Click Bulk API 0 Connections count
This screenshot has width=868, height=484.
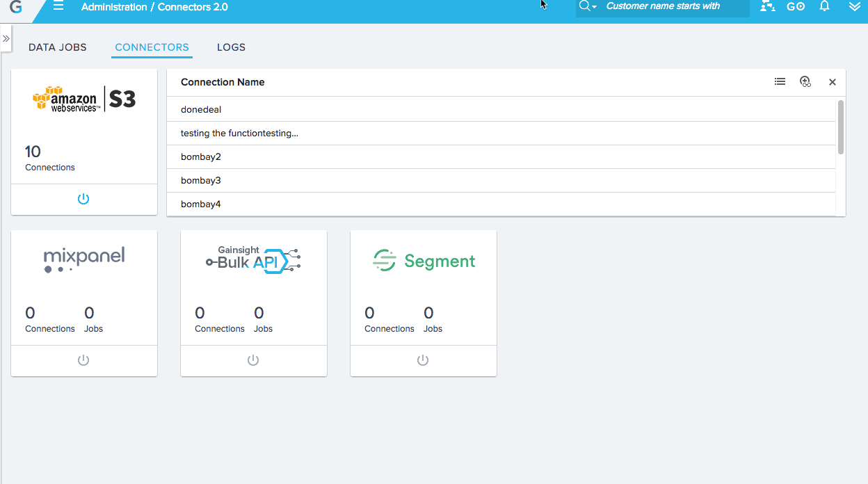tap(220, 319)
